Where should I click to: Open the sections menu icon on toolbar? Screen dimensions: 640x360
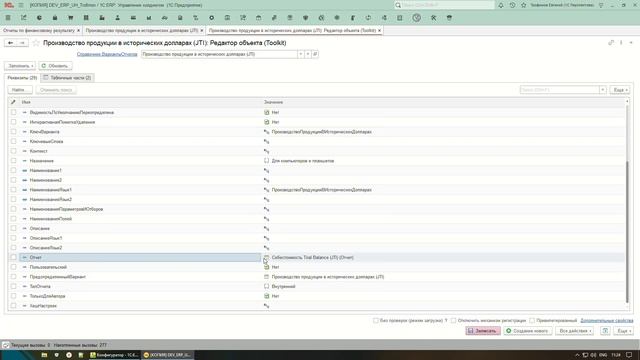point(8,18)
